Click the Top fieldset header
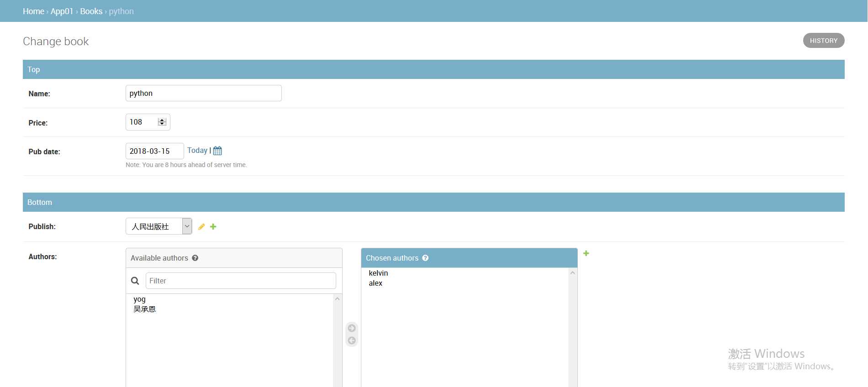The width and height of the screenshot is (868, 387). 434,69
